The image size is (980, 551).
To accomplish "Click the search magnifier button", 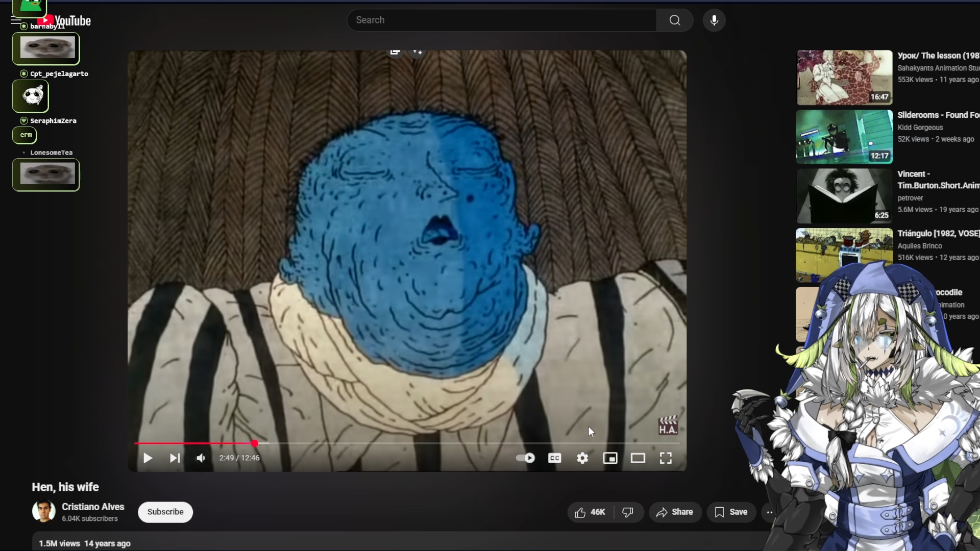I will coord(675,20).
